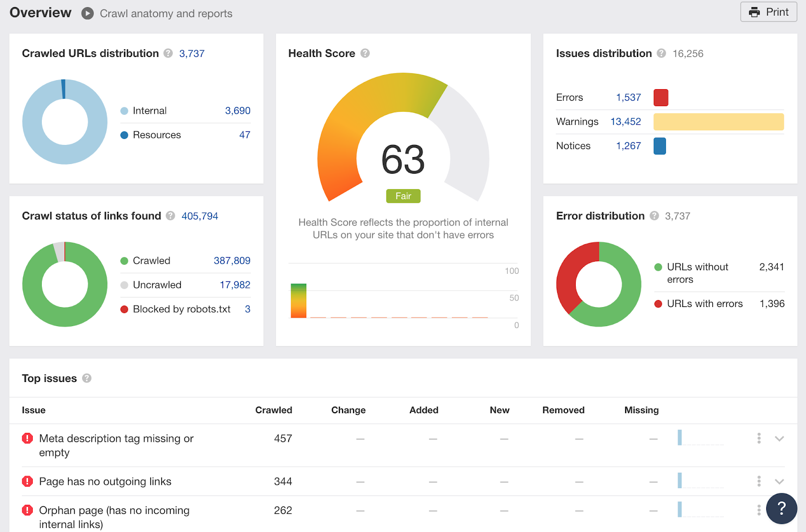
Task: Open more options for Meta description issue
Action: pyautogui.click(x=759, y=438)
